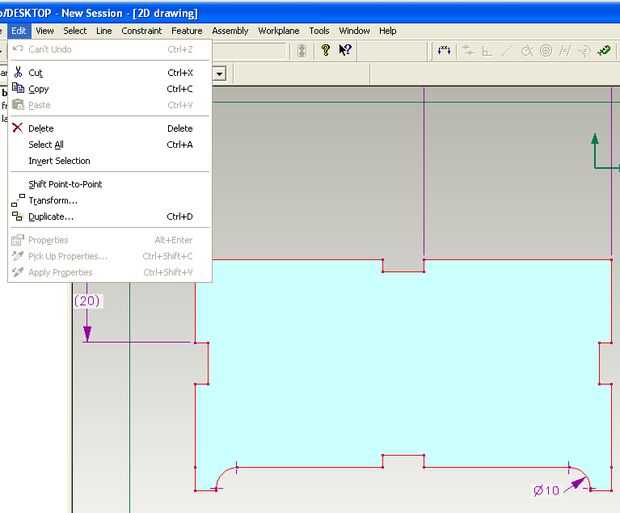Click the greyed traffic-light toolbar icon
This screenshot has height=513, width=620.
point(302,50)
